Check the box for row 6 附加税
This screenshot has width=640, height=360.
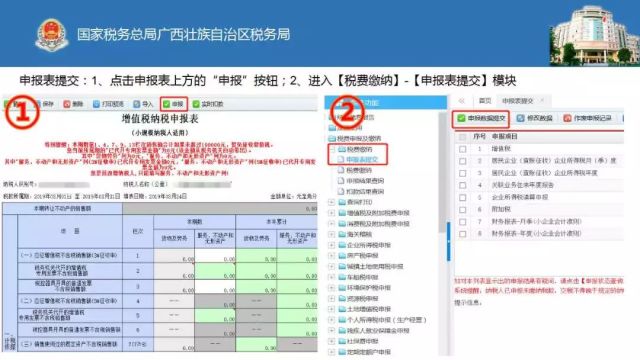click(x=462, y=210)
